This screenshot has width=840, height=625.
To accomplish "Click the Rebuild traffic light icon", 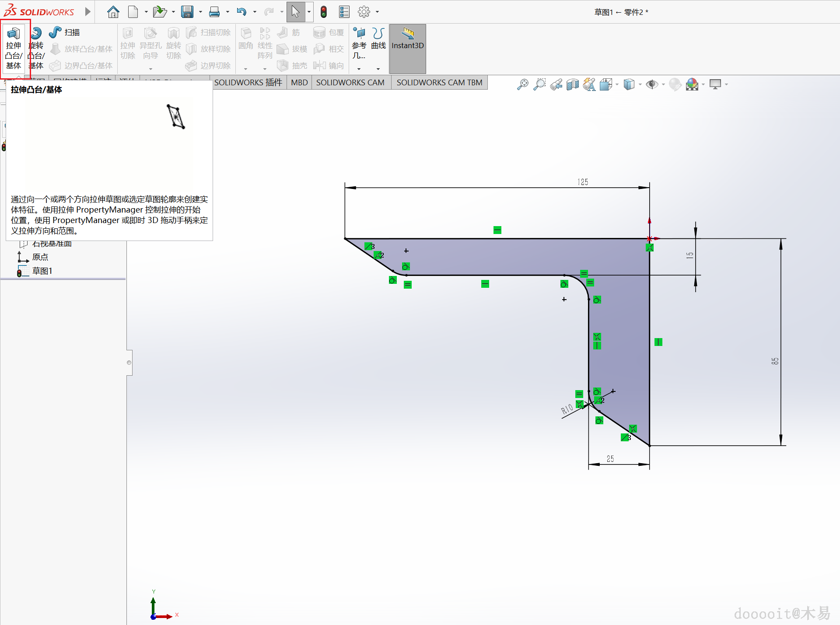I will pyautogui.click(x=323, y=12).
